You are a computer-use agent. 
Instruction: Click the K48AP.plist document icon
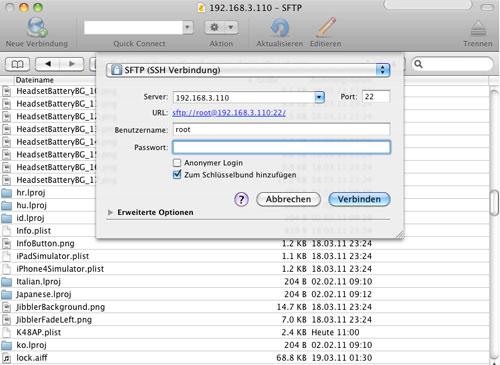(6, 332)
